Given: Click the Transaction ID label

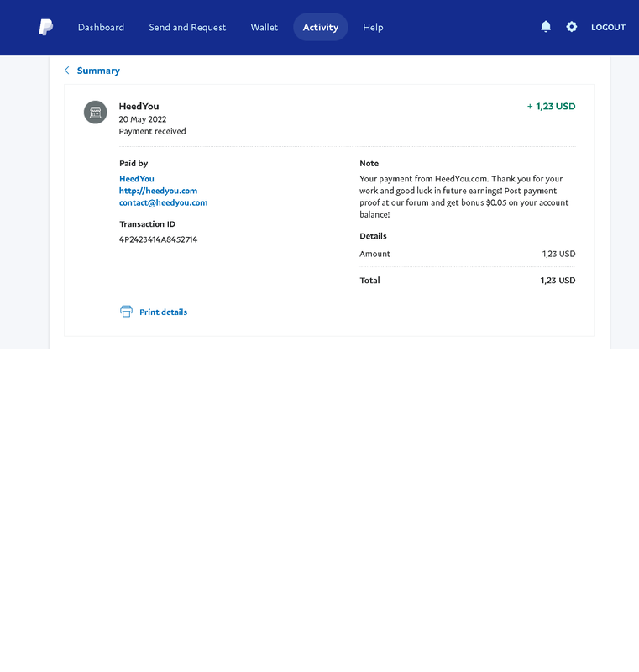Looking at the screenshot, I should 147,224.
